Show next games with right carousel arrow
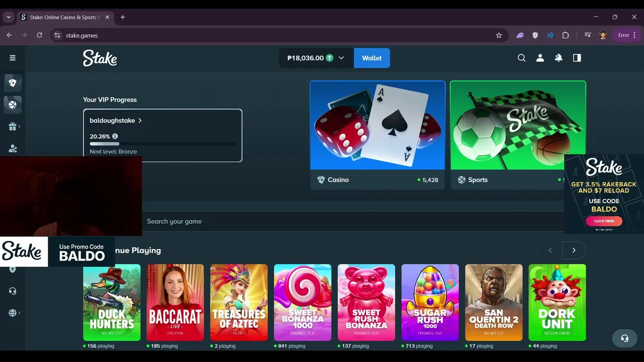 [x=574, y=250]
